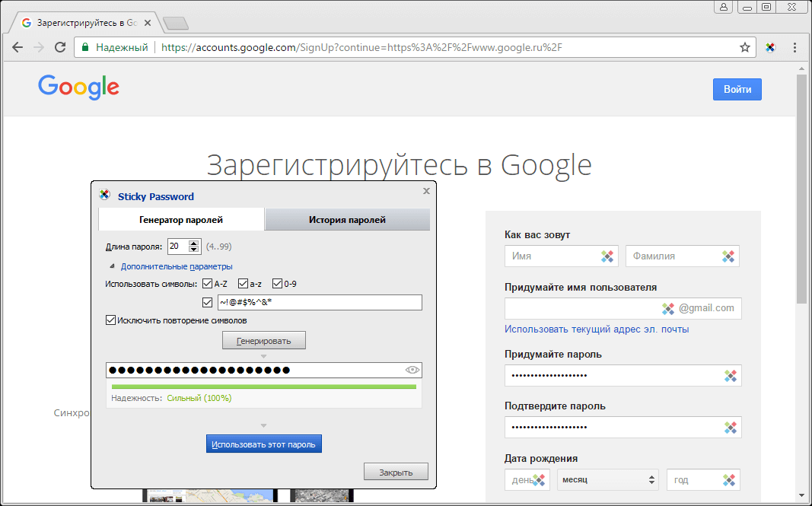This screenshot has height=506, width=812.
Task: Uncheck Исключить повторение символов
Action: [x=110, y=320]
